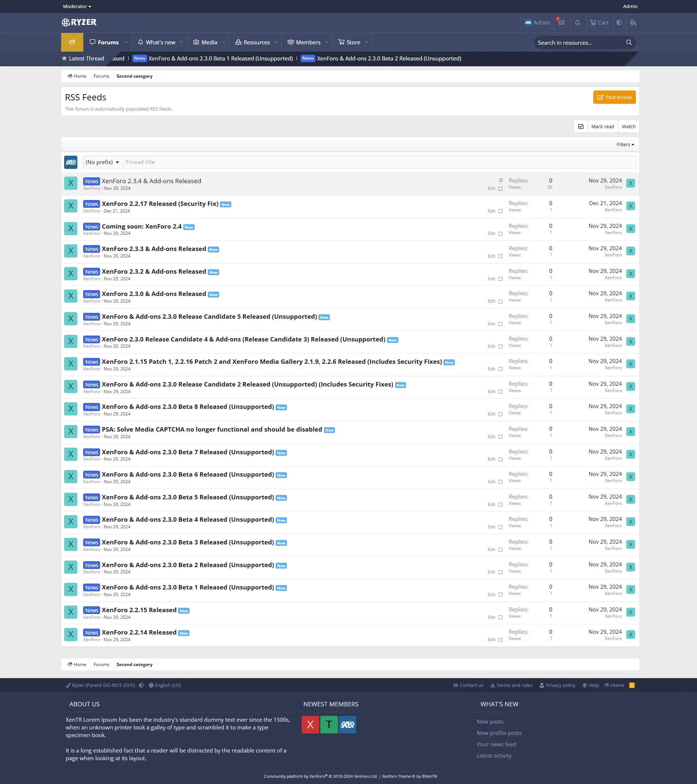Tick checkbox for XenForo 2.2.14 Released
697x784 pixels.
500,640
